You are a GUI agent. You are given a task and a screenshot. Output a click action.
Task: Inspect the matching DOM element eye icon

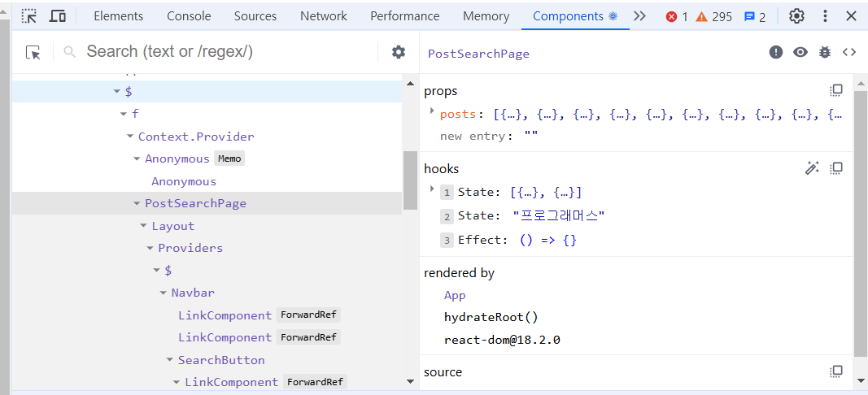point(800,53)
